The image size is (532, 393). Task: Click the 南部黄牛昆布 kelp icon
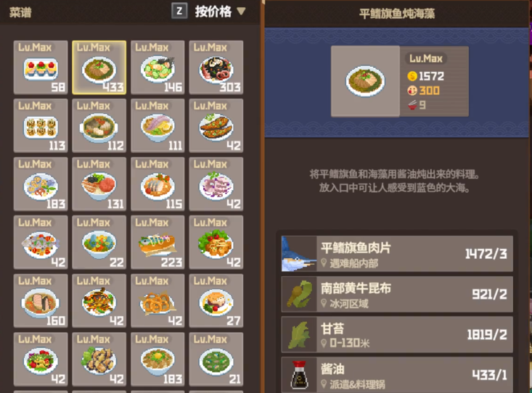pos(299,294)
